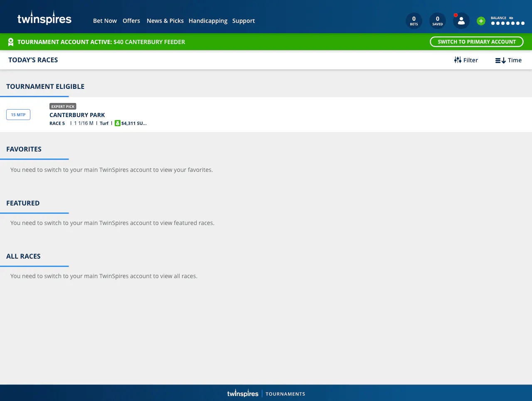Click the tournament account active banner text
Image resolution: width=532 pixels, height=401 pixels.
[101, 42]
